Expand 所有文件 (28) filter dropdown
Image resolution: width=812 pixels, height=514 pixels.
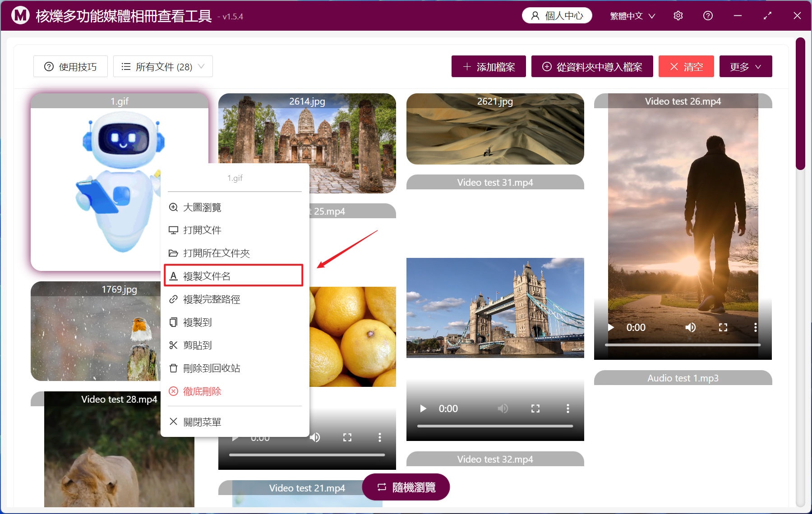(x=163, y=67)
